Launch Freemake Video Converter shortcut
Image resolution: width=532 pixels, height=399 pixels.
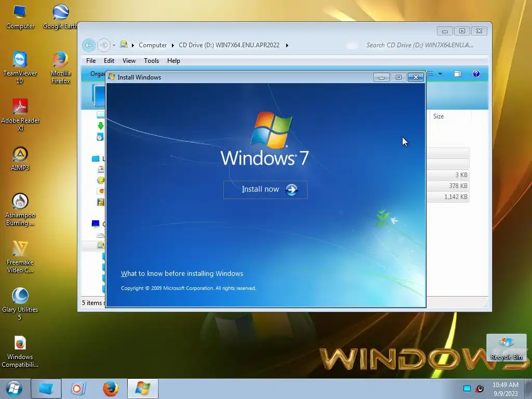pyautogui.click(x=20, y=257)
